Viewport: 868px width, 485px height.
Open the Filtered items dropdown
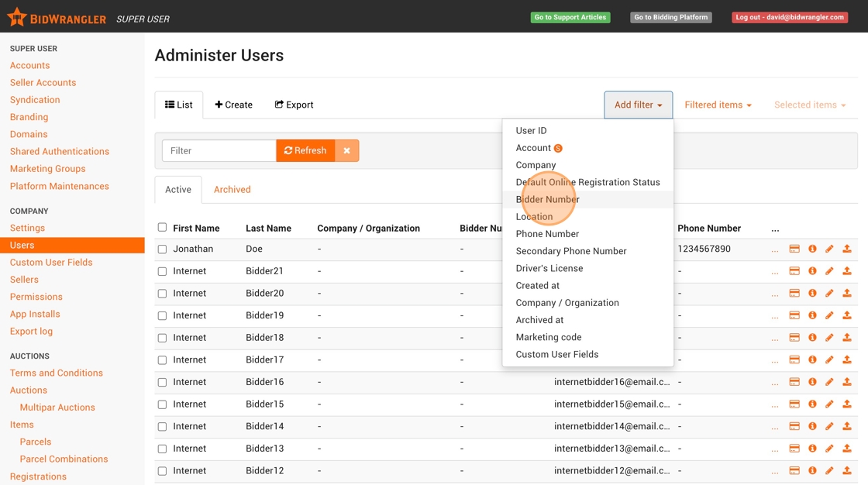click(718, 105)
